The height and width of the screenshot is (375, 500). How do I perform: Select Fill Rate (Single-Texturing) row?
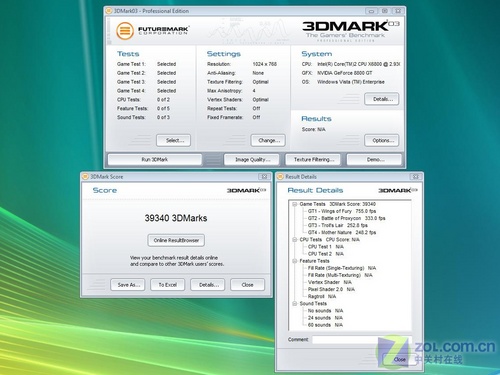click(342, 268)
